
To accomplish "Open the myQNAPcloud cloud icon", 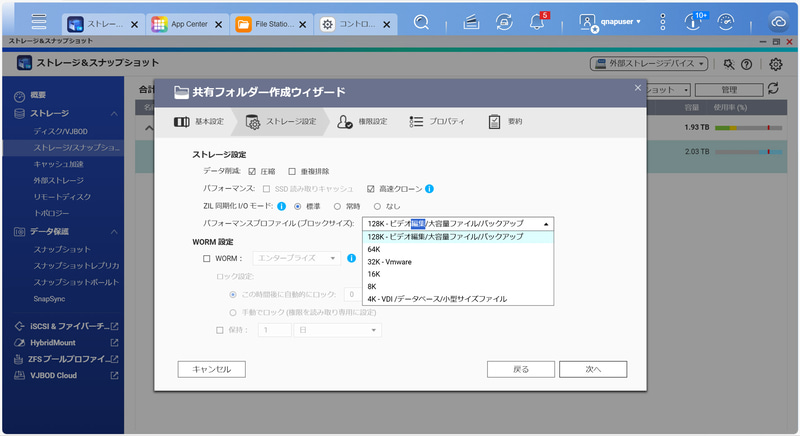I will 778,22.
